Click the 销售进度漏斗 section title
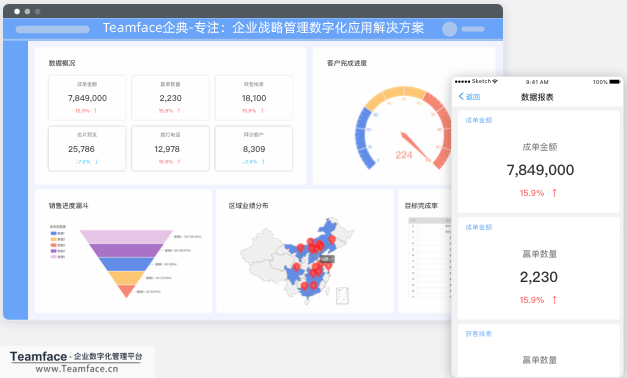 pos(69,206)
